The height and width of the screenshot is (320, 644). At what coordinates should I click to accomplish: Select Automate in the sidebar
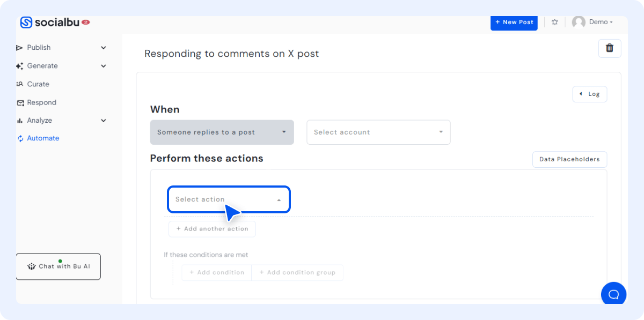(x=42, y=138)
